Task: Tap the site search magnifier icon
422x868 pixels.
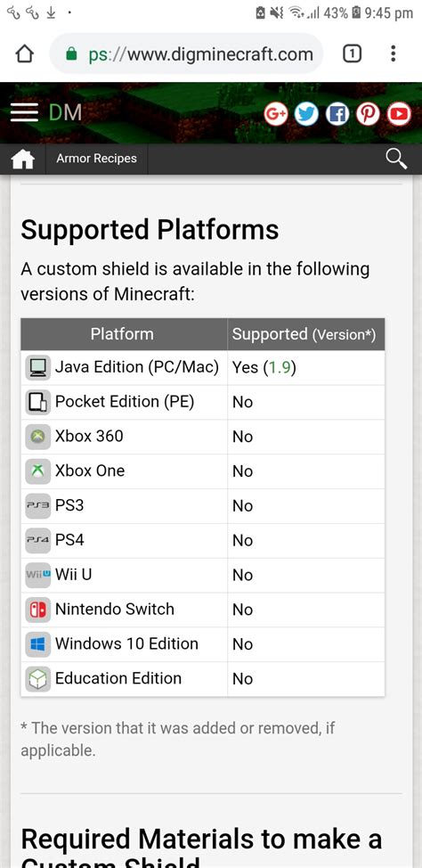Action: click(396, 159)
